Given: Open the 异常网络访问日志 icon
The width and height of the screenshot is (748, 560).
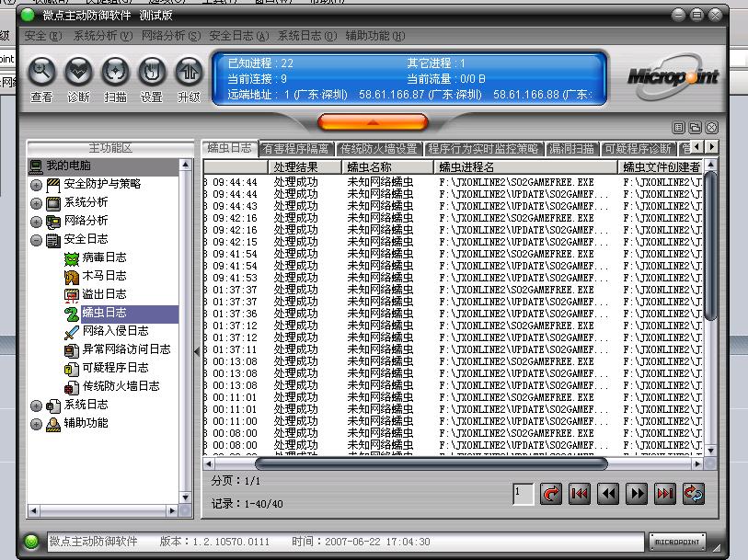Looking at the screenshot, I should coord(72,350).
